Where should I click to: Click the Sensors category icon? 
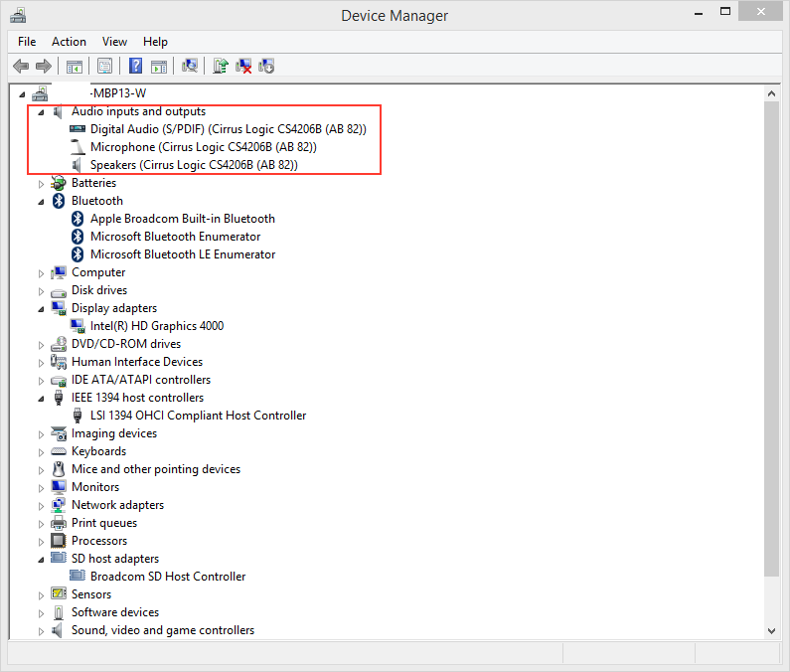[x=59, y=594]
